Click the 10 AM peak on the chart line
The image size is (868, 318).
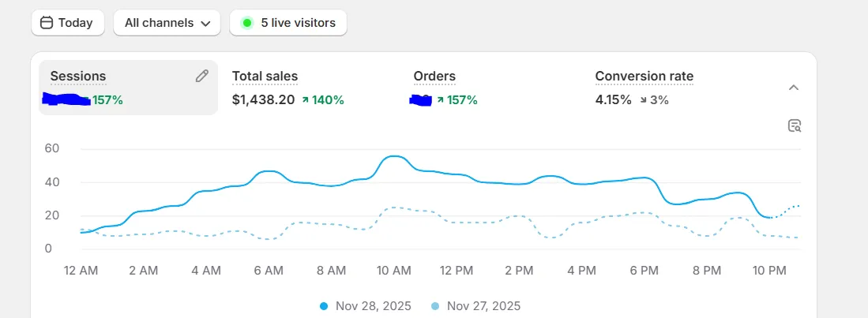(x=393, y=157)
